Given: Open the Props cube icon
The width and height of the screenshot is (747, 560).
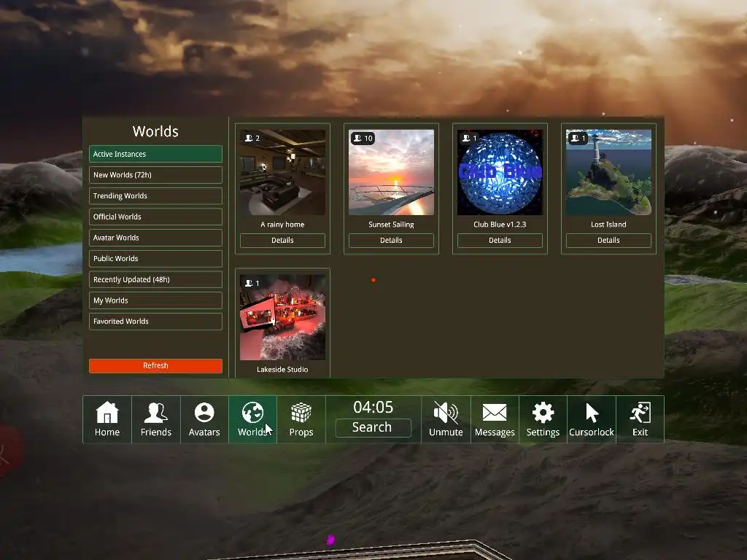Looking at the screenshot, I should (301, 413).
